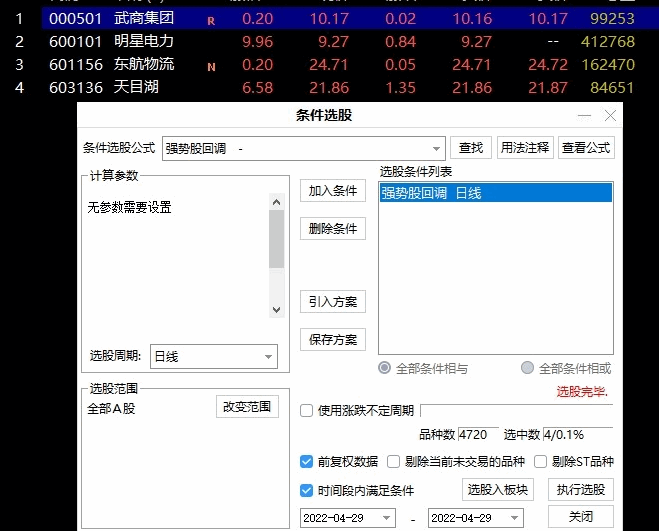Click 选股入板块 button
This screenshot has height=531, width=659.
tap(498, 489)
